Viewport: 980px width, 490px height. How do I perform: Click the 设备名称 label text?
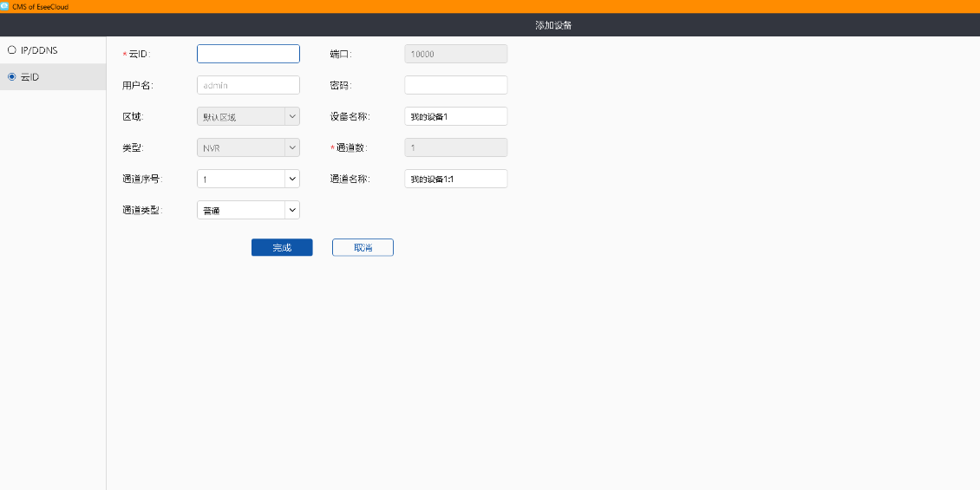350,117
